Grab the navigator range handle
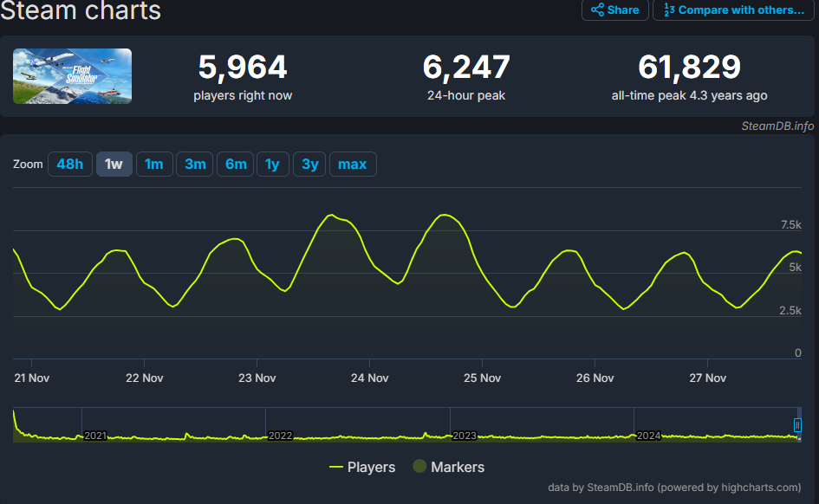 pos(797,425)
